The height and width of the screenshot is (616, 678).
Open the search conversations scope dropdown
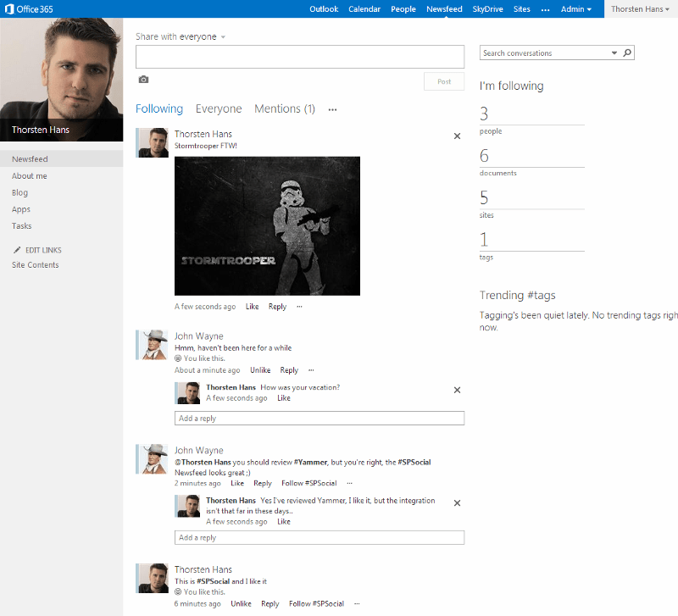pos(614,53)
